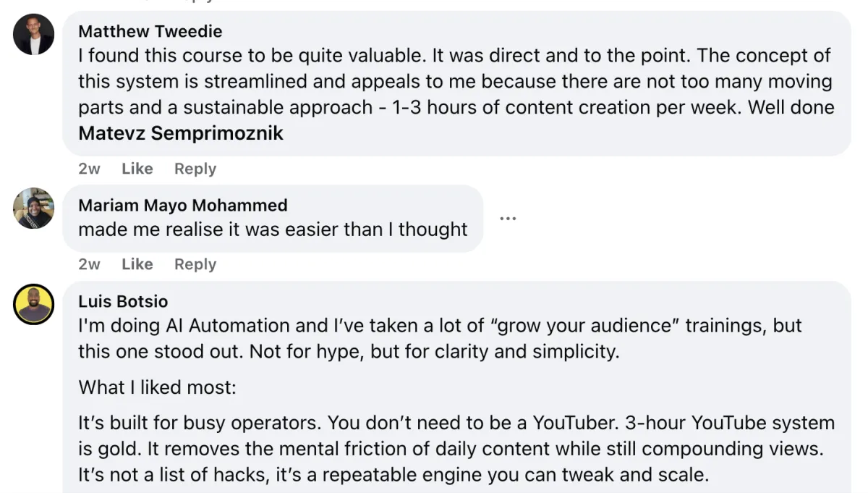Reply to Matthew Tweedie's comment
The width and height of the screenshot is (868, 493).
coord(195,169)
